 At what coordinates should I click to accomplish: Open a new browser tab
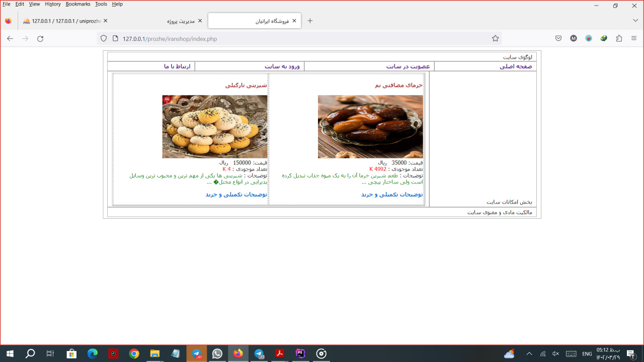310,21
